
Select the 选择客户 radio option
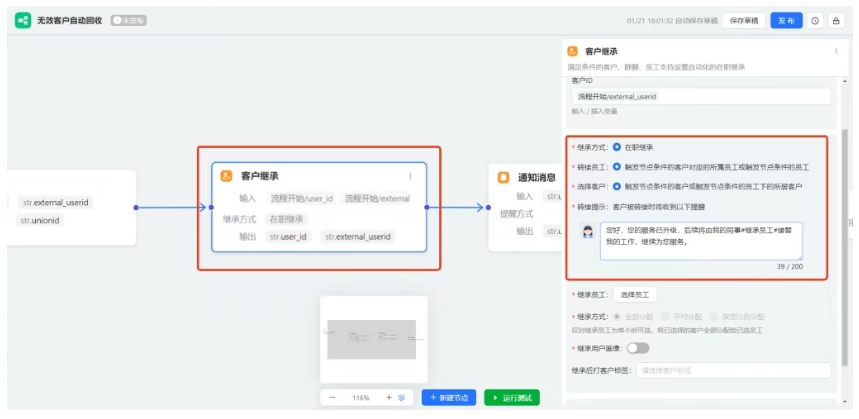pos(617,186)
